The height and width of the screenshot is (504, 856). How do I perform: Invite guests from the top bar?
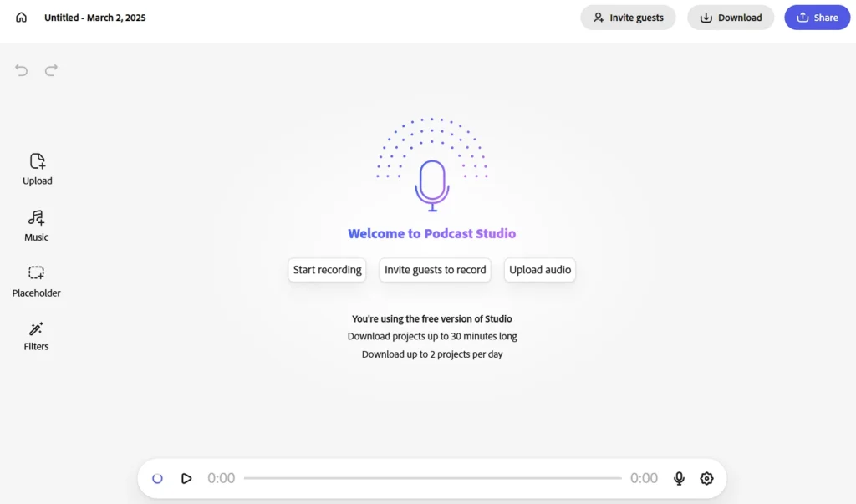click(628, 17)
